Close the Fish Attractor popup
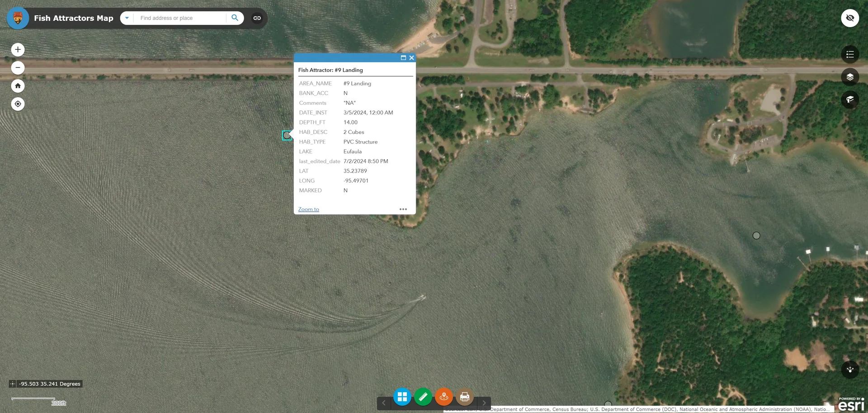Image resolution: width=868 pixels, height=413 pixels. (x=411, y=58)
